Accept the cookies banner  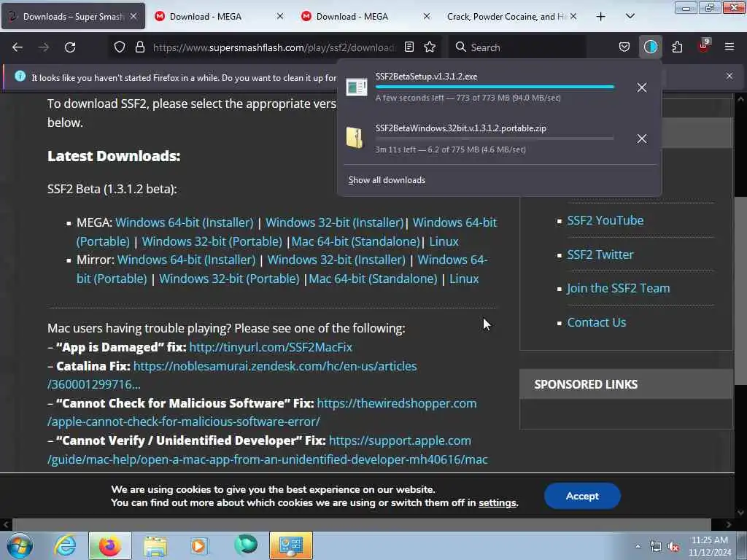tap(582, 496)
